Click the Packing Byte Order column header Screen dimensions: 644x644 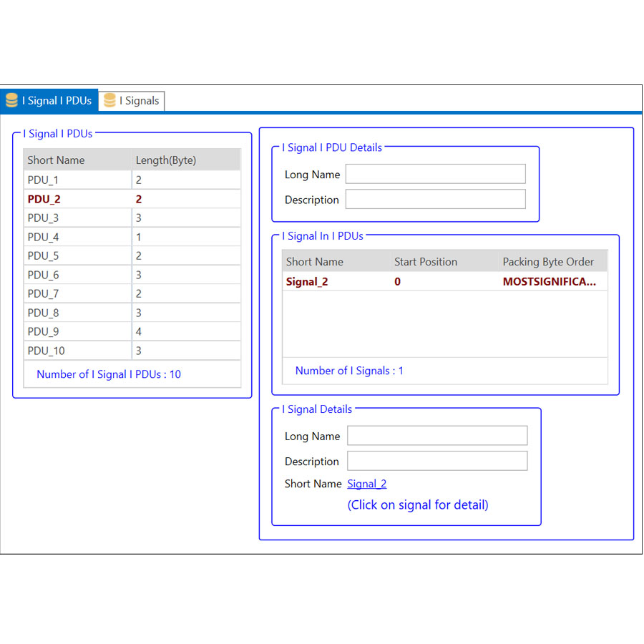pos(548,262)
